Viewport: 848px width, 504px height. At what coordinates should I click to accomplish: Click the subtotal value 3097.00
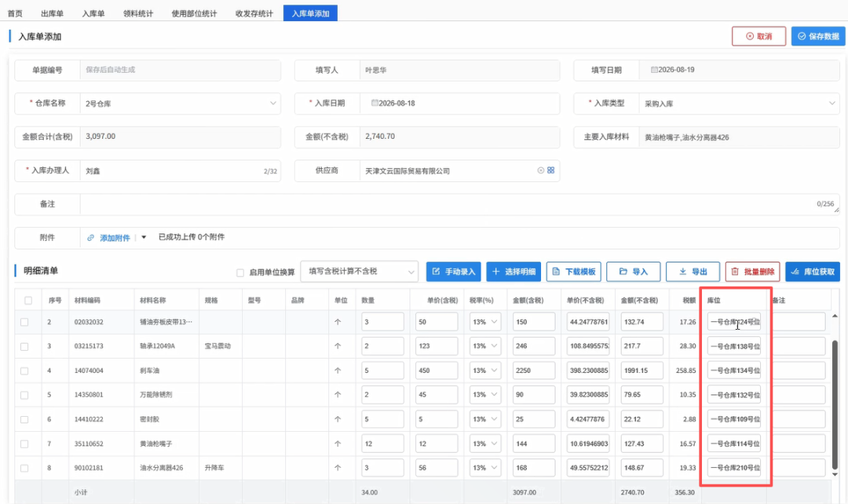pos(524,493)
